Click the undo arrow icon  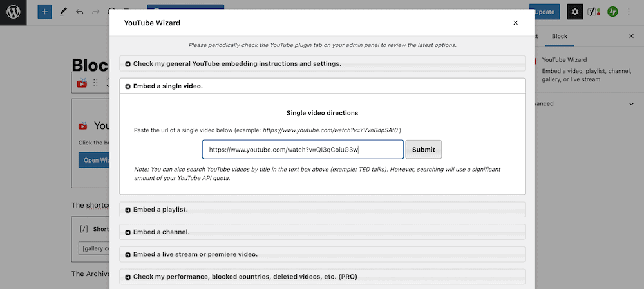tap(79, 12)
